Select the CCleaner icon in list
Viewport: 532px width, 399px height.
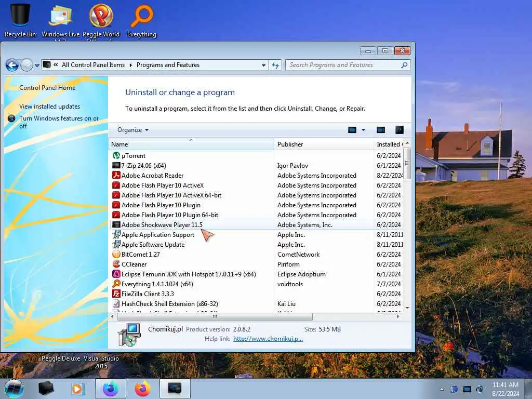pos(116,264)
